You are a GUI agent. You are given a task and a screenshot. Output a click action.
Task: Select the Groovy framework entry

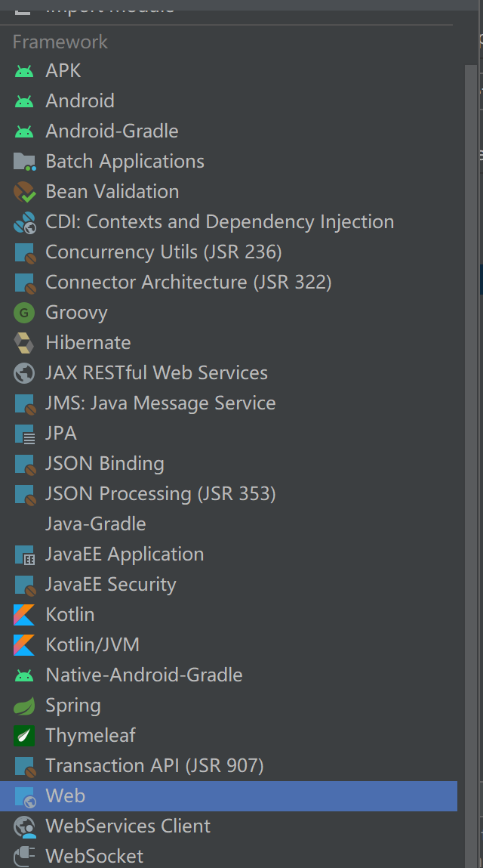(229, 313)
